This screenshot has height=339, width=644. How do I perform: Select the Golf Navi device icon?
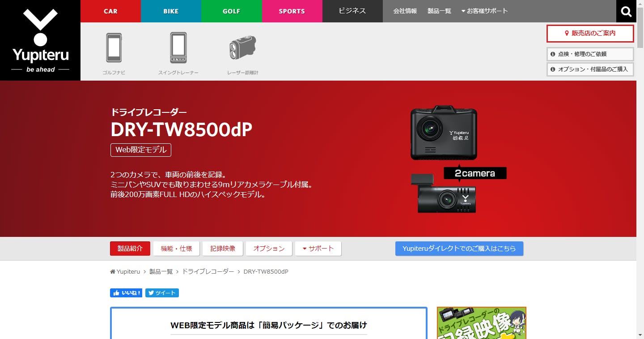[114, 48]
